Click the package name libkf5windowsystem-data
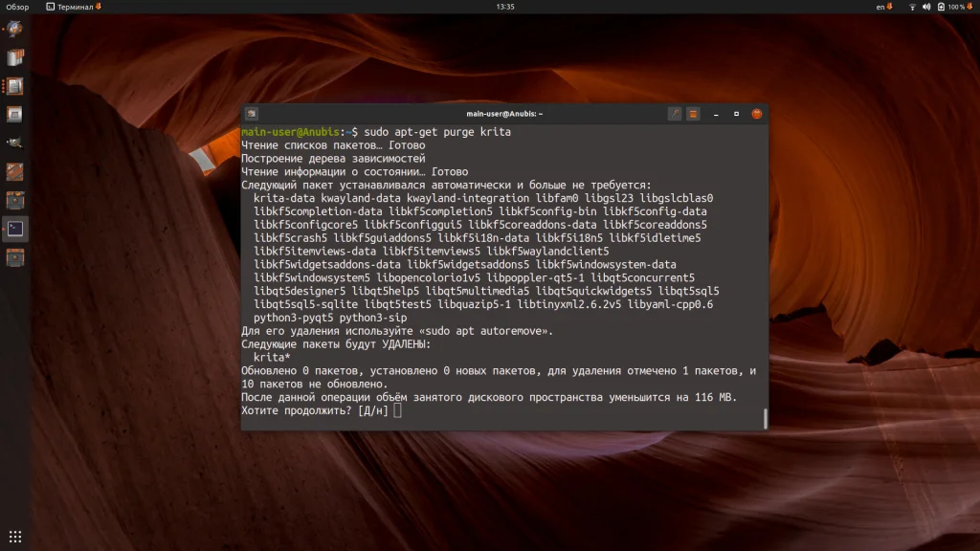 (x=606, y=264)
